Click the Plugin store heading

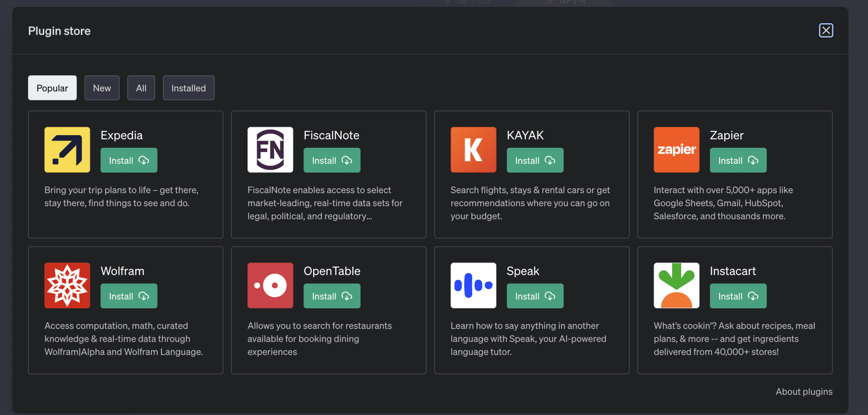[x=59, y=31]
